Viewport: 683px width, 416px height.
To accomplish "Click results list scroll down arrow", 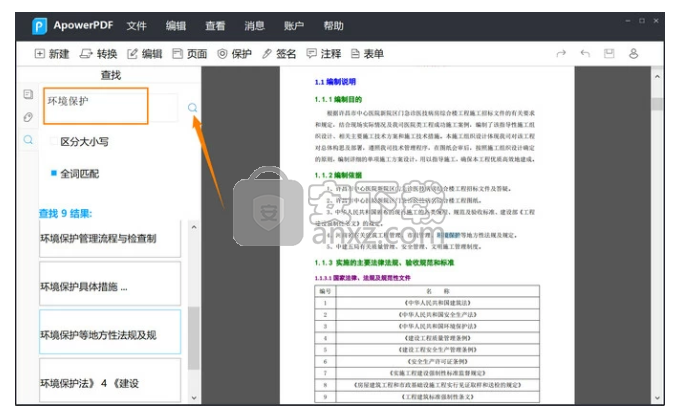I will [194, 397].
